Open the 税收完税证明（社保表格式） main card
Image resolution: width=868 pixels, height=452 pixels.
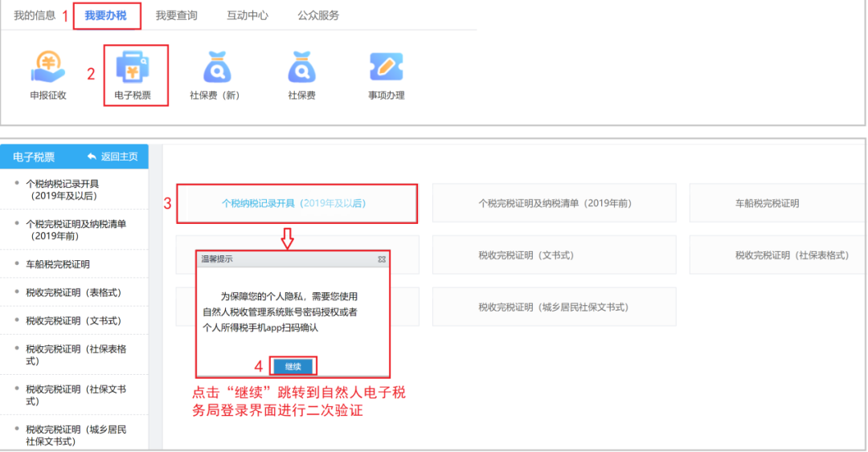point(778,255)
